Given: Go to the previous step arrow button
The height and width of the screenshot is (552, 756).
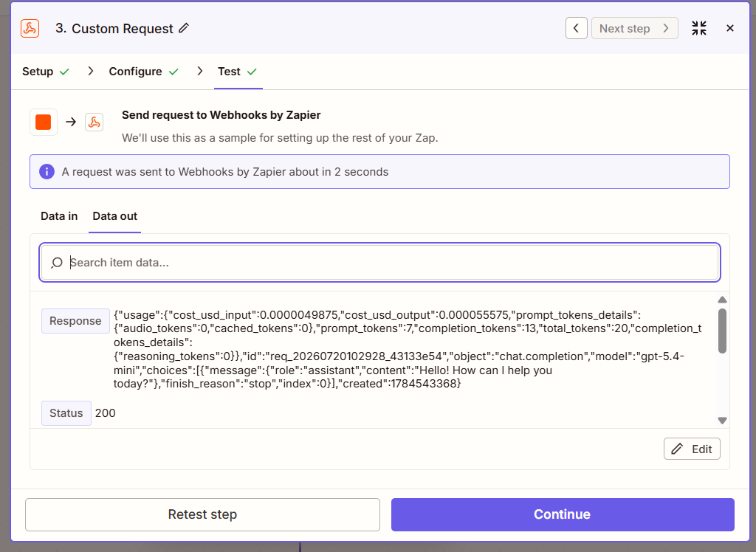Looking at the screenshot, I should [576, 29].
